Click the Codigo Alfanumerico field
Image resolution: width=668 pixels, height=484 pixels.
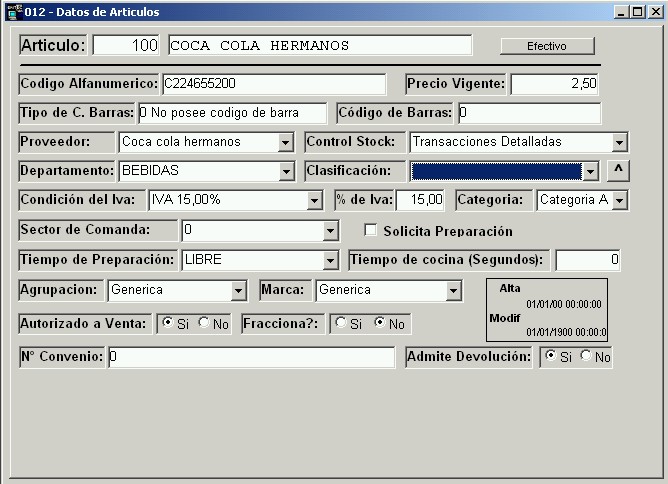coord(274,84)
